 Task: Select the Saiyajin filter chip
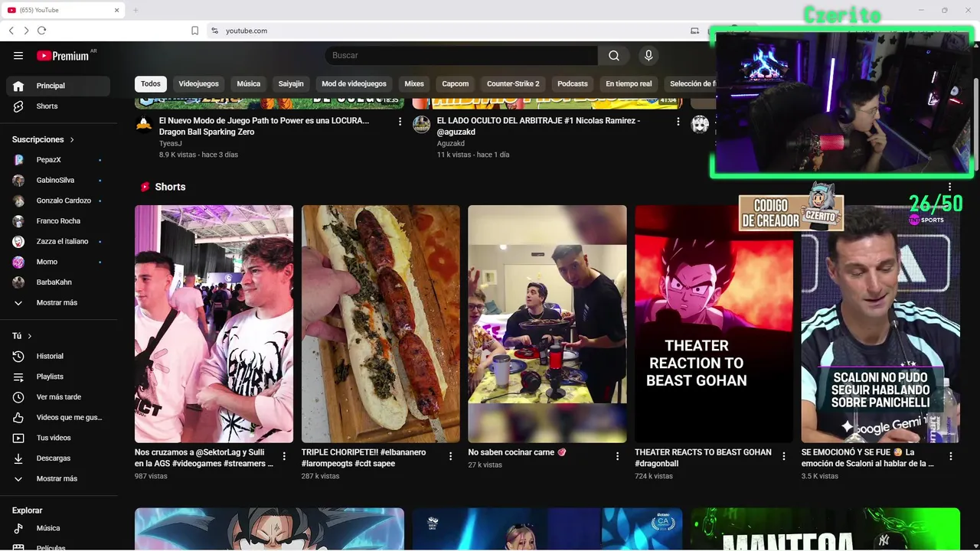[291, 84]
